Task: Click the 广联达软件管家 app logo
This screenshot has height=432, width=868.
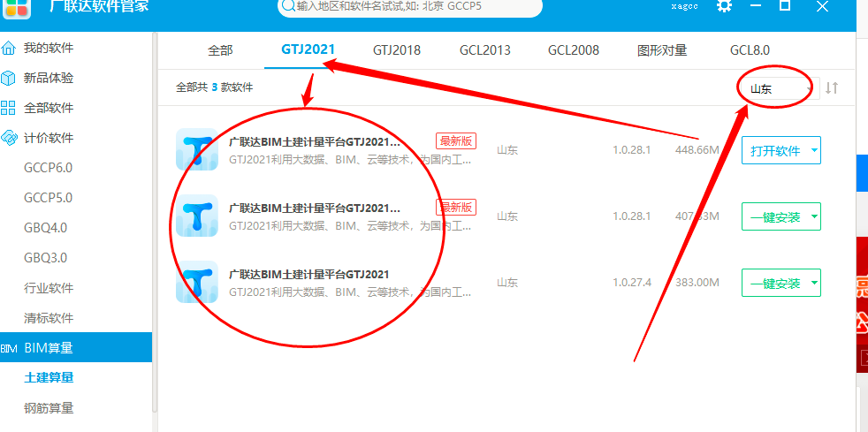Action: tap(17, 8)
